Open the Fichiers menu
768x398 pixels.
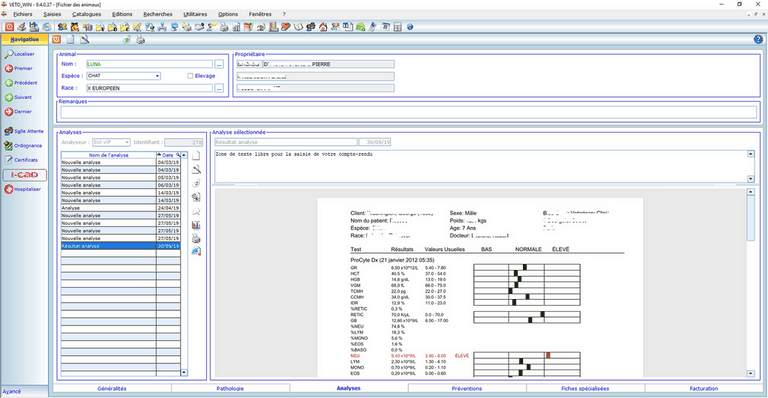coord(23,14)
